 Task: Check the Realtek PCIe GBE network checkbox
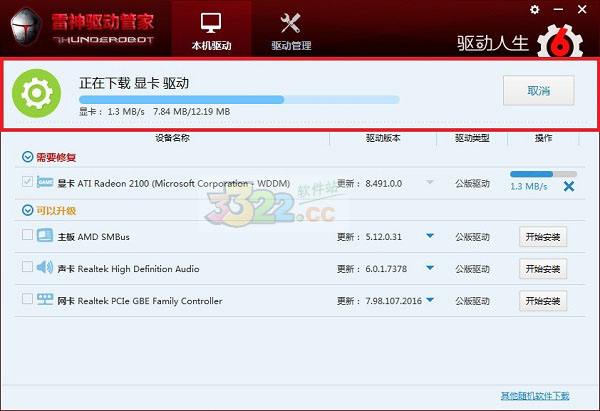click(x=27, y=298)
